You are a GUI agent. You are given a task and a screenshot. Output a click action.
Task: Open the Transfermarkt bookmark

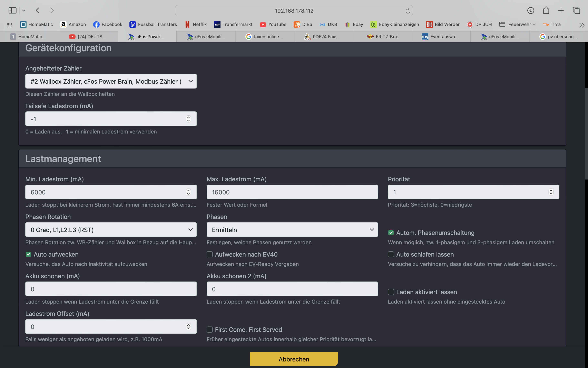click(233, 24)
